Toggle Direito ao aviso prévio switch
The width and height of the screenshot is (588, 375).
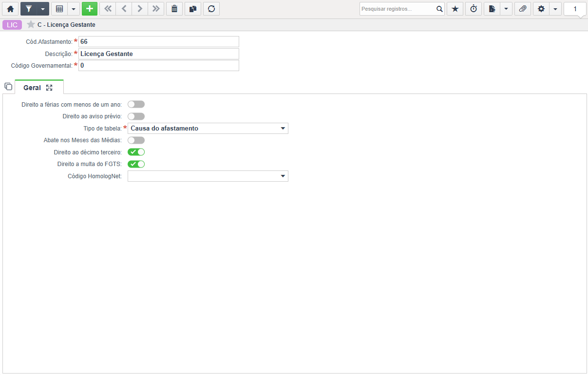click(x=136, y=116)
